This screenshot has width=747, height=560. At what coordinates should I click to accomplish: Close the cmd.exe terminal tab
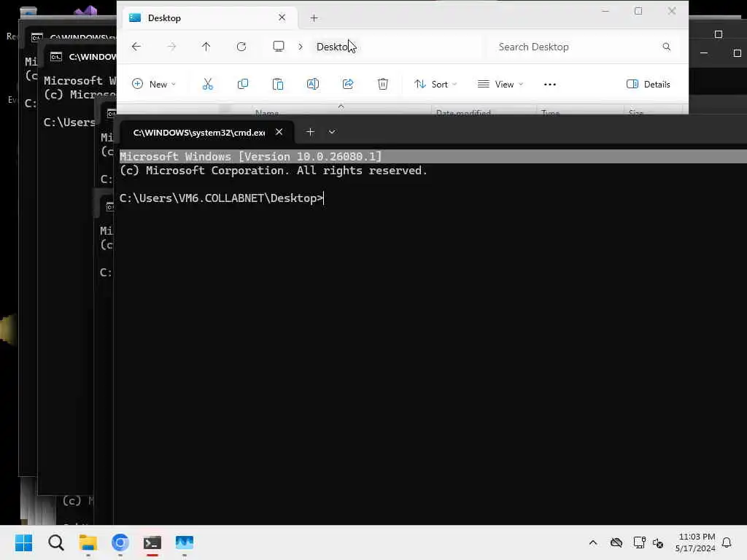point(279,132)
